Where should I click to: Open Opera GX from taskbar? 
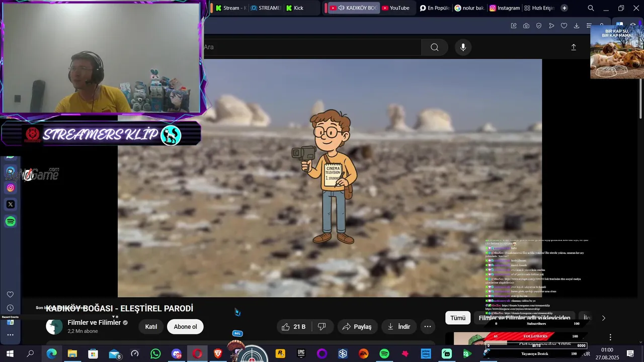197,354
